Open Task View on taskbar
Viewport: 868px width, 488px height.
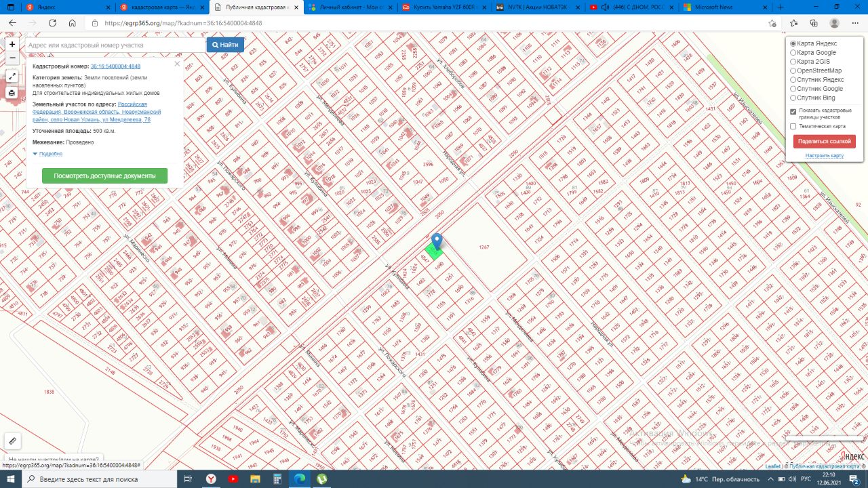[x=188, y=479]
